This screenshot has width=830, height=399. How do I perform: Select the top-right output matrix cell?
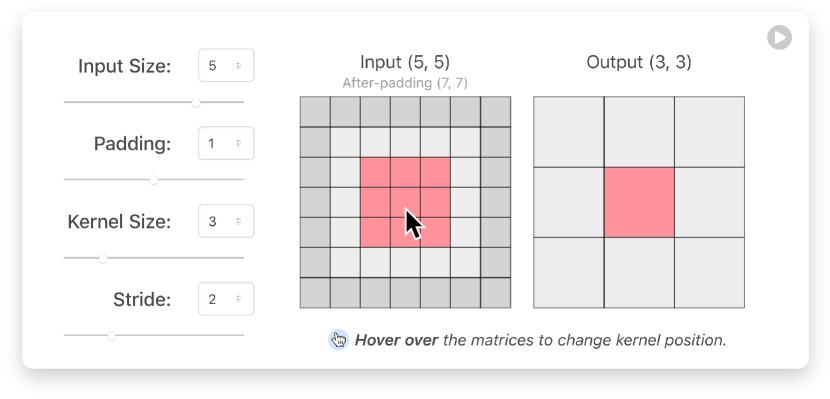pyautogui.click(x=709, y=132)
